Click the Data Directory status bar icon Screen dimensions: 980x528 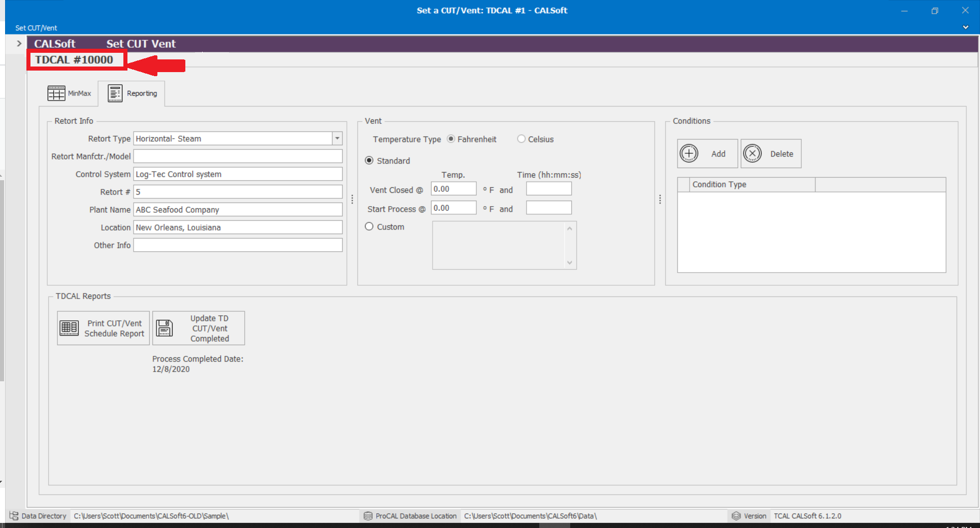(x=14, y=515)
